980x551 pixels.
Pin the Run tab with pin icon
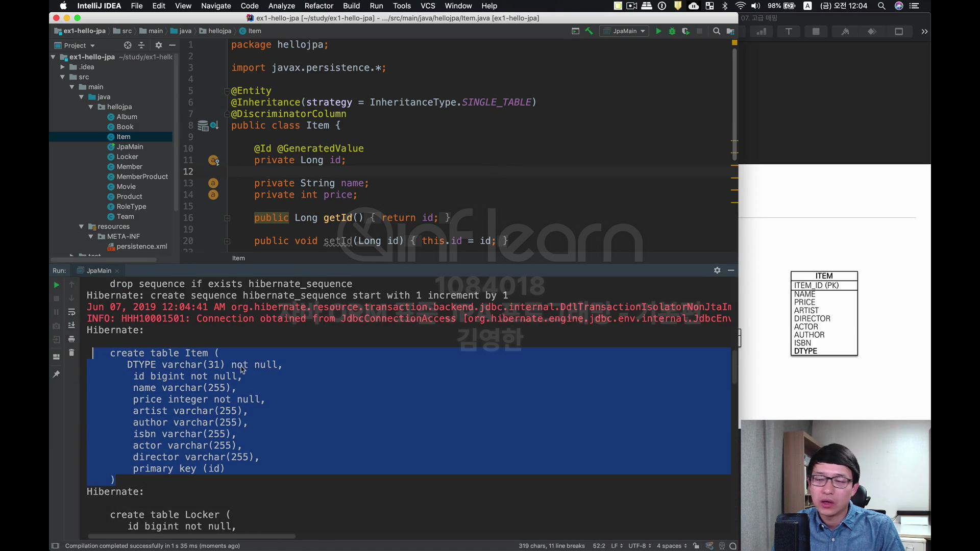tap(57, 374)
